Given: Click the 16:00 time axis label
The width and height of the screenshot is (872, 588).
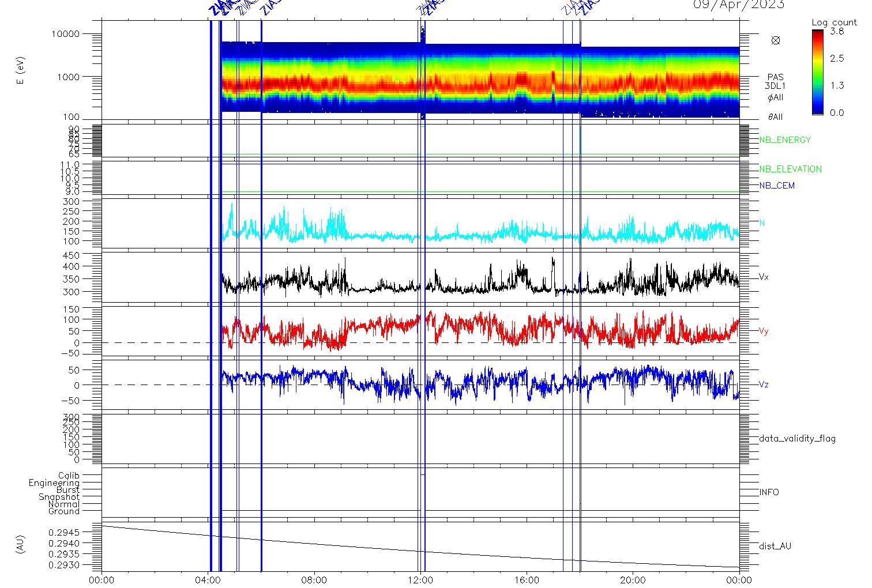Looking at the screenshot, I should [x=527, y=580].
